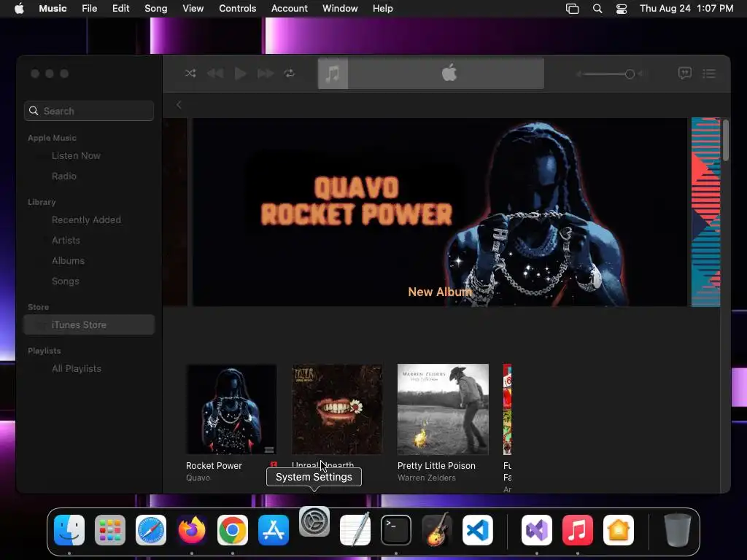Open the Music app menu
The image size is (747, 560).
[53, 9]
